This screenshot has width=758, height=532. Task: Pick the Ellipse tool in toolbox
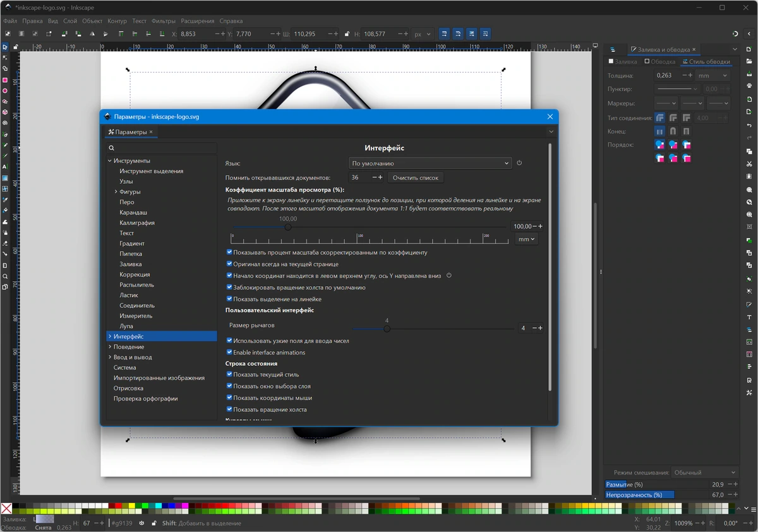coord(5,91)
